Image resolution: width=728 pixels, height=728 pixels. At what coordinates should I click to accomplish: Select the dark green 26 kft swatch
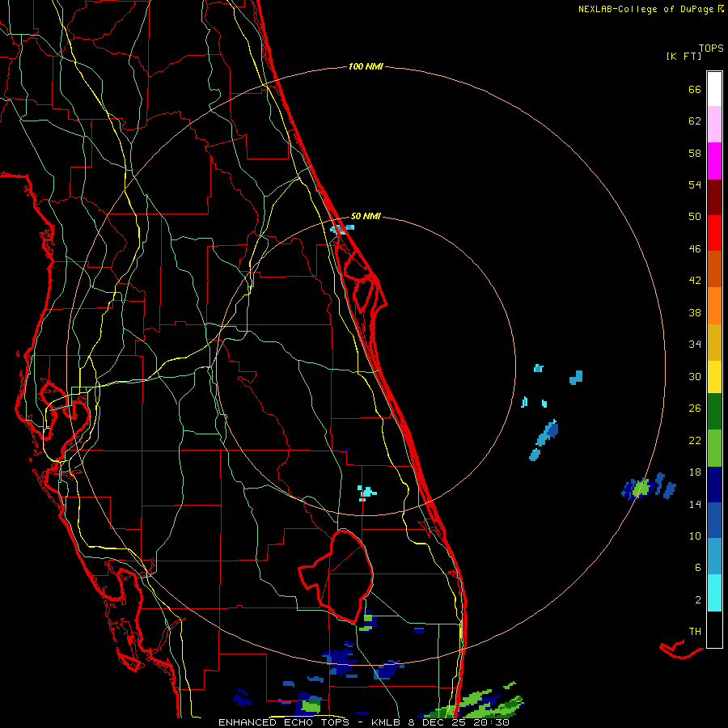pos(714,412)
